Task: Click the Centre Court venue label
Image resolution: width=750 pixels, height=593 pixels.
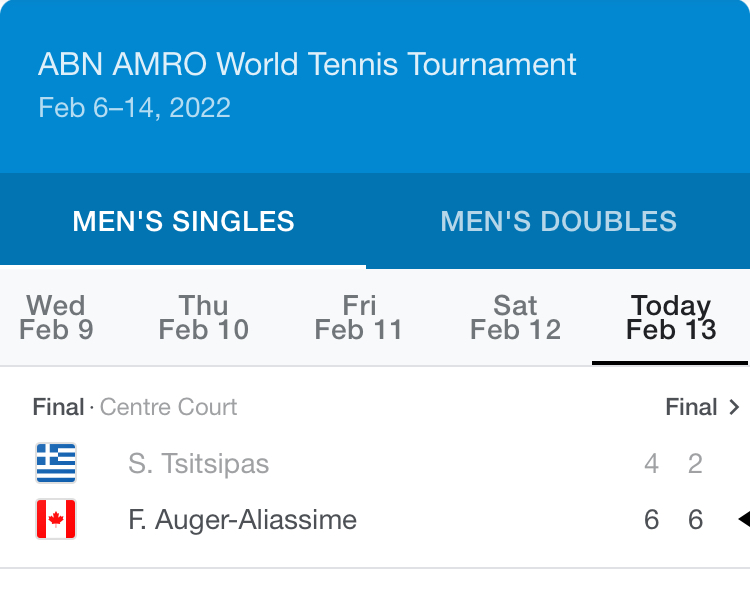Action: click(x=169, y=407)
